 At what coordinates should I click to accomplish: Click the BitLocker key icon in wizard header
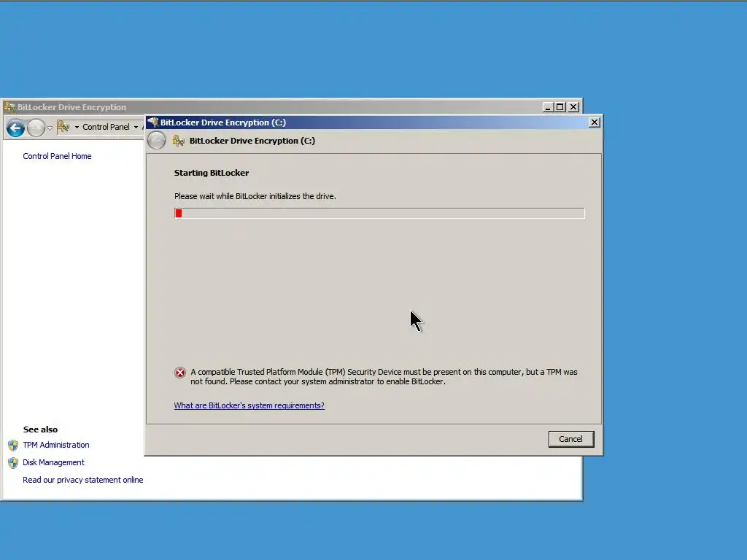pos(179,141)
